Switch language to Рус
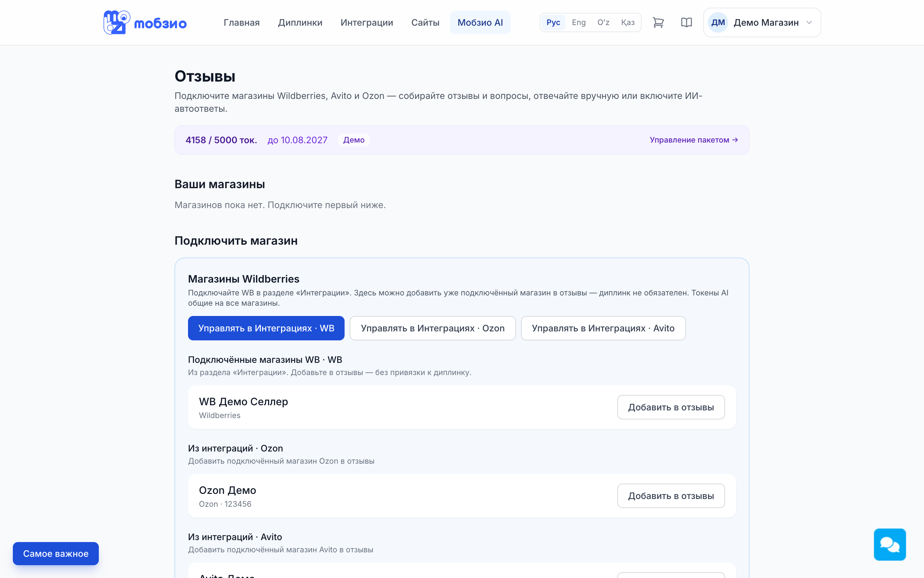The width and height of the screenshot is (924, 578). [553, 22]
